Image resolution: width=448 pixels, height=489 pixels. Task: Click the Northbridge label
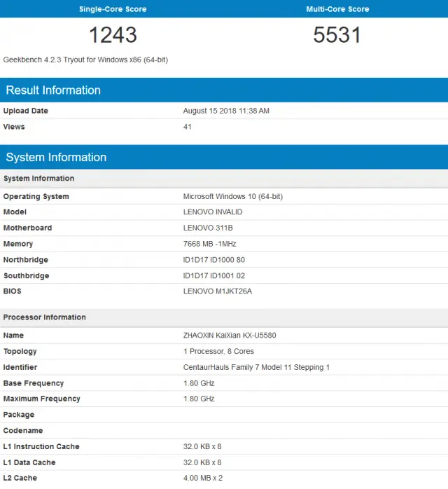(x=25, y=260)
